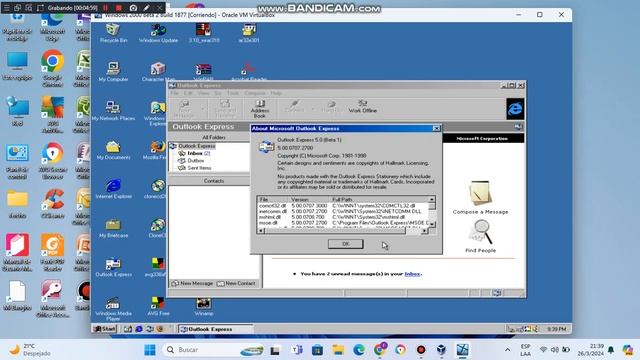Show hidden icons in host system tray
Viewport: 640px width, 360px height.
[x=507, y=350]
